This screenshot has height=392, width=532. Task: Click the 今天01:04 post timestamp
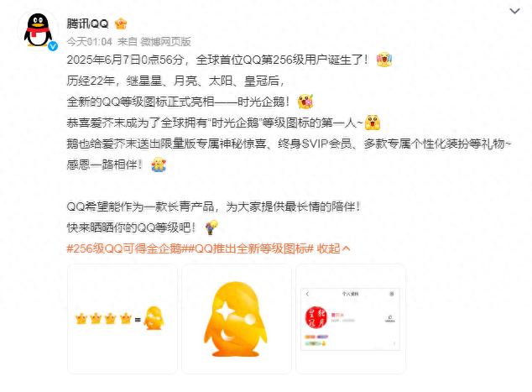point(89,42)
